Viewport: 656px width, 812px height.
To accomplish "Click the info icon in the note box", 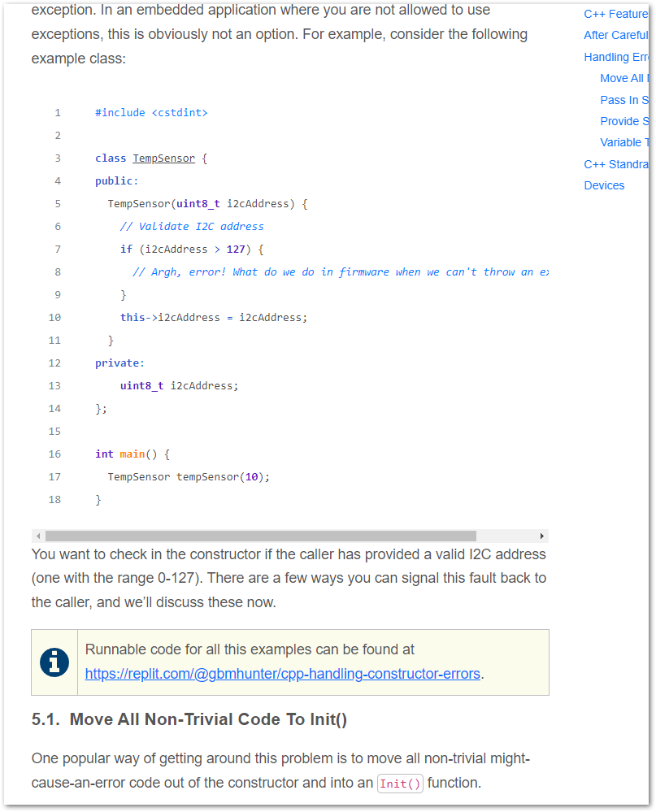I will [x=54, y=662].
